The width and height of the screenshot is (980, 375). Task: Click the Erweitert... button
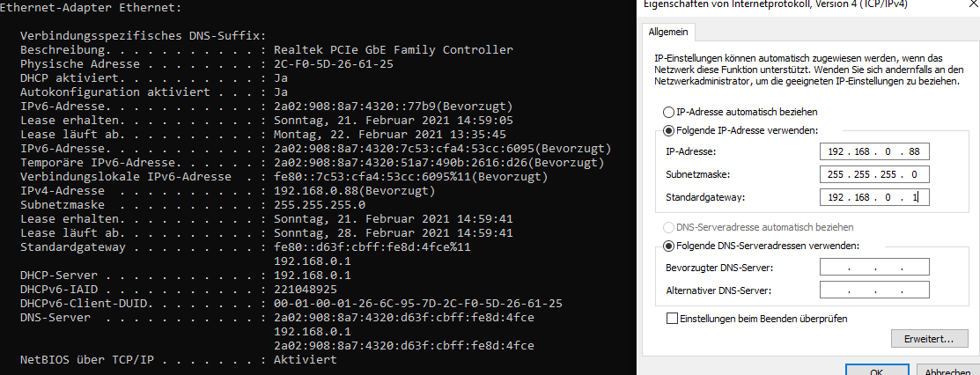click(929, 339)
